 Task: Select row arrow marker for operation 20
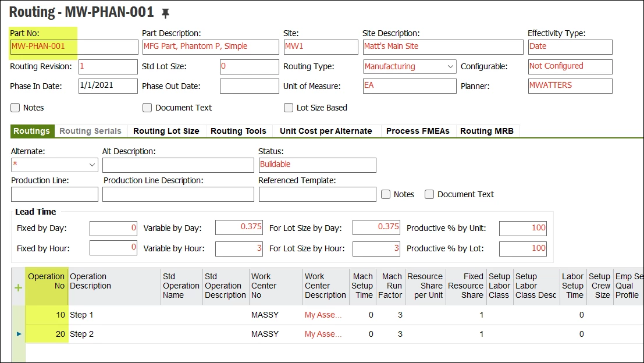pyautogui.click(x=19, y=334)
